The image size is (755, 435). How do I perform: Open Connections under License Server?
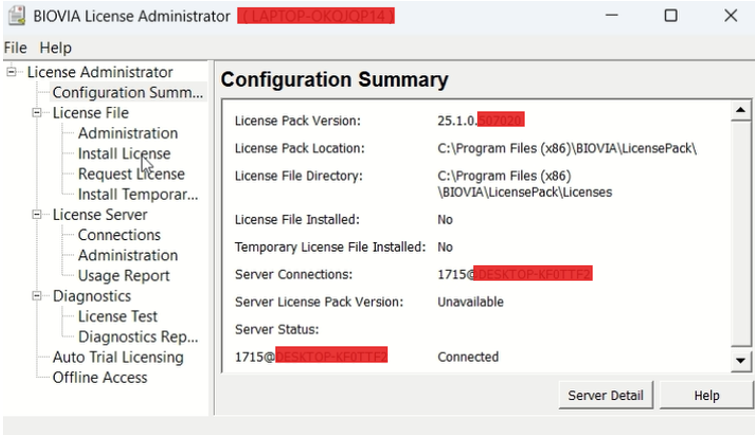[x=119, y=235]
